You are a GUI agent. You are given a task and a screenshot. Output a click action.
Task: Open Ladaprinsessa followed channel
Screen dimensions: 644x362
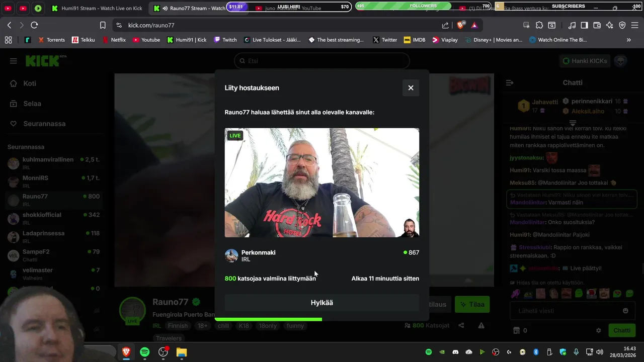(x=53, y=237)
